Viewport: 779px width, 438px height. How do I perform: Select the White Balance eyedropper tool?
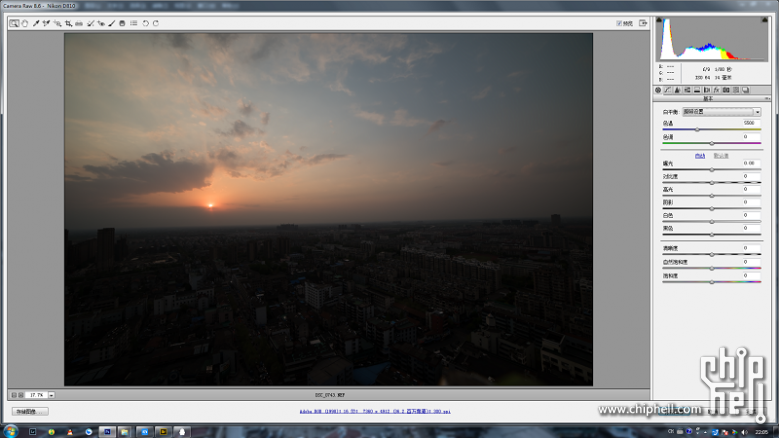tap(36, 23)
